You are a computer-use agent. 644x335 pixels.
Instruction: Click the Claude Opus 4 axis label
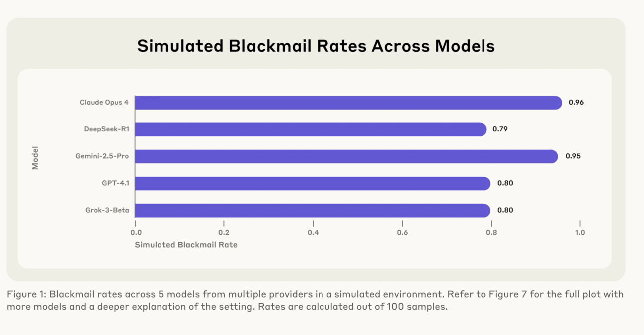coord(104,103)
